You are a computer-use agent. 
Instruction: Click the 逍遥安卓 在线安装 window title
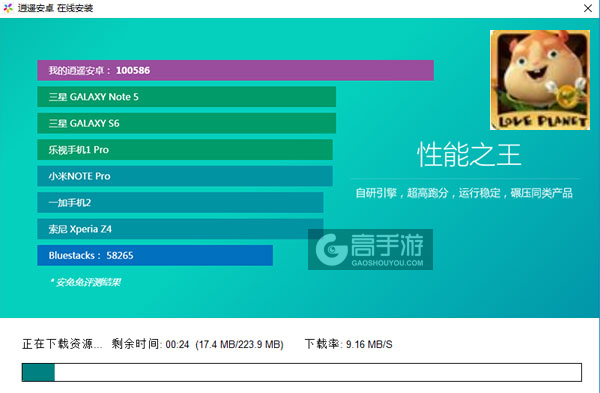[x=55, y=8]
